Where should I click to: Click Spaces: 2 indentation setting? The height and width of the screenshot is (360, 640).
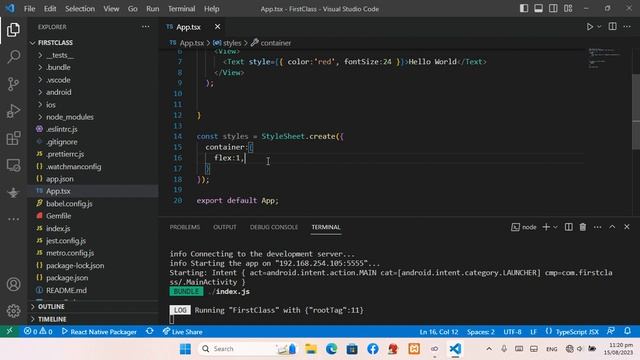tap(481, 332)
